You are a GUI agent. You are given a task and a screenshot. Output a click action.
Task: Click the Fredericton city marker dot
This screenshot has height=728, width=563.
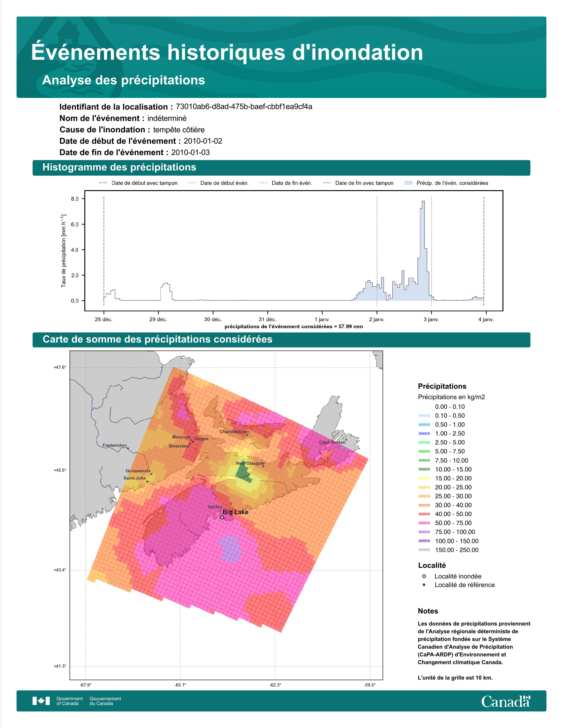coord(128,448)
